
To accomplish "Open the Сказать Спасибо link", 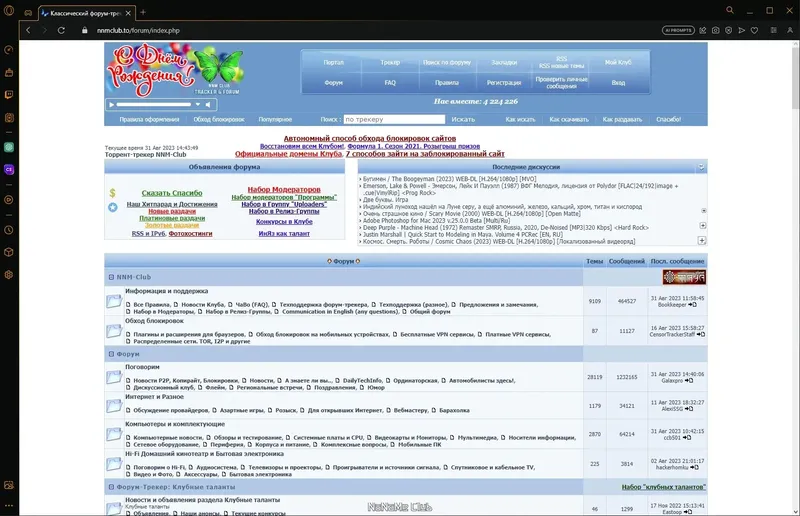I will coord(172,193).
